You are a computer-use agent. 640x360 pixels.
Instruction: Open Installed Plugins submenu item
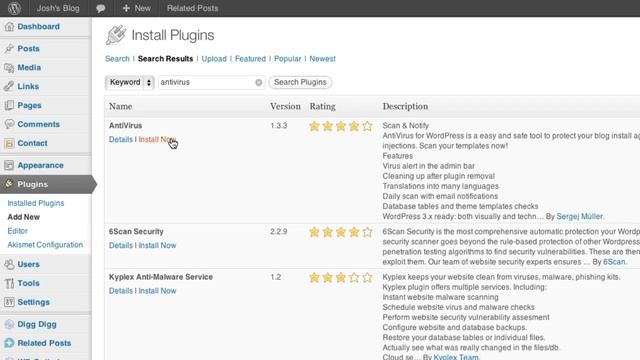[x=36, y=203]
